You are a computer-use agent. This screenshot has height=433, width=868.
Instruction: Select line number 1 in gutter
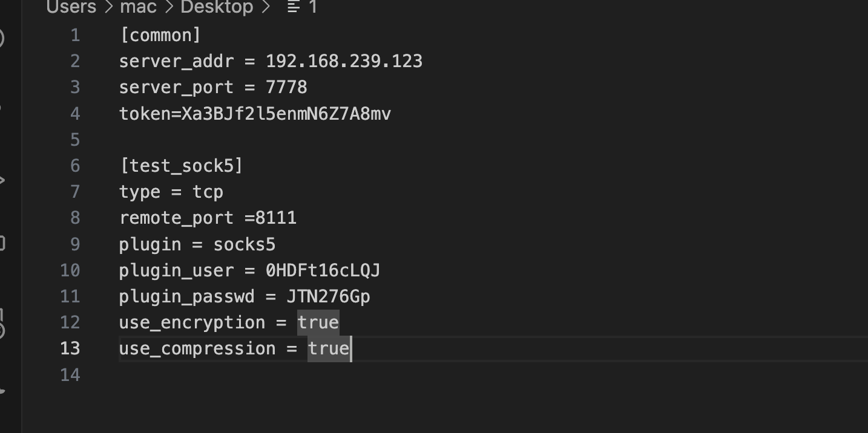click(75, 35)
